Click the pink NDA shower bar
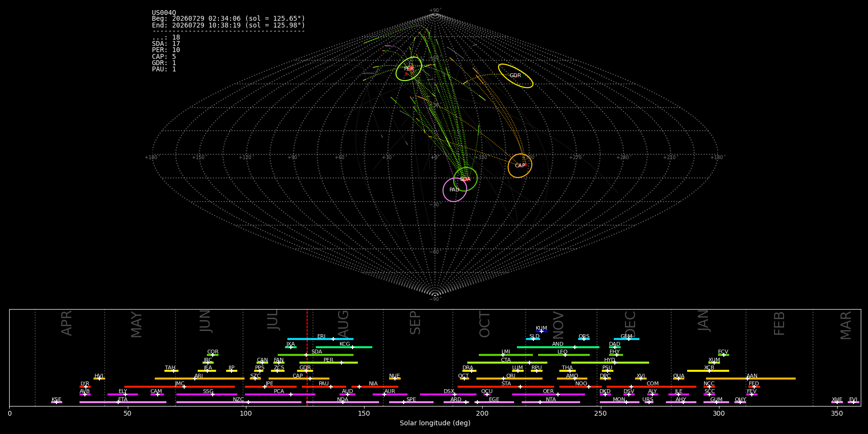 (x=342, y=402)
